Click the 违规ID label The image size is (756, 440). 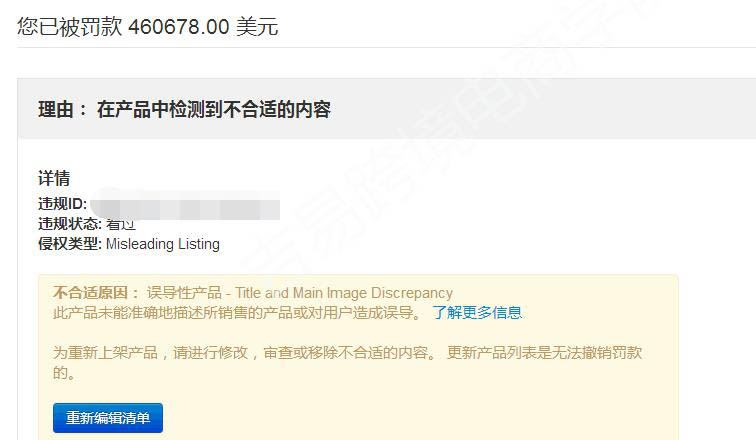[63, 204]
